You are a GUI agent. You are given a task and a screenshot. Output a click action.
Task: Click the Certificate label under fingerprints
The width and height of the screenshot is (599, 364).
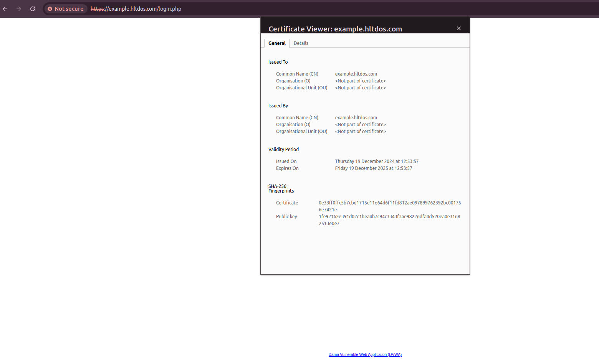coord(287,203)
